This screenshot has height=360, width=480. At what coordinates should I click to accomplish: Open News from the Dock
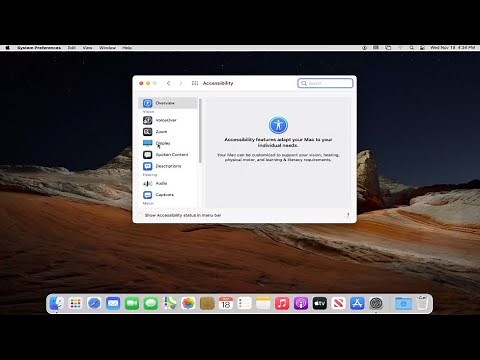tap(338, 303)
